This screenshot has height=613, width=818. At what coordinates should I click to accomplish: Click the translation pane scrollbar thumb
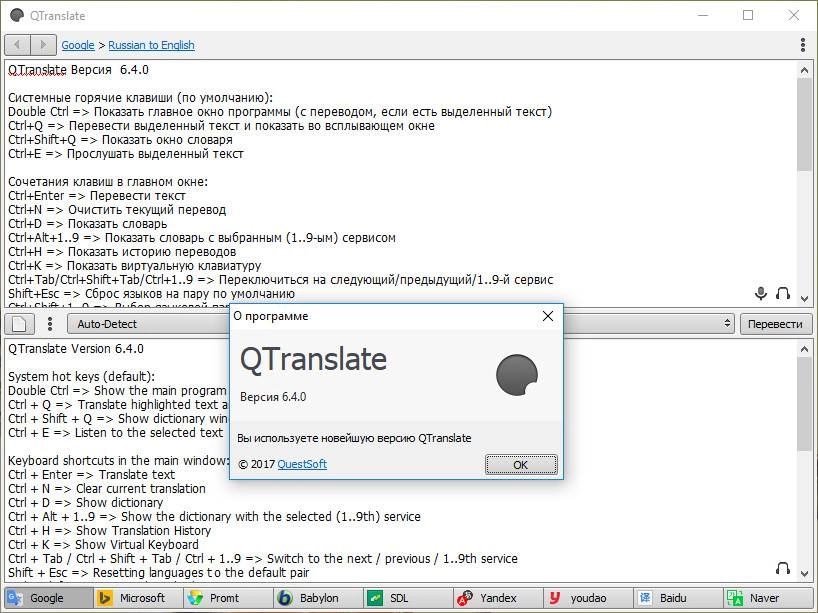coord(804,404)
